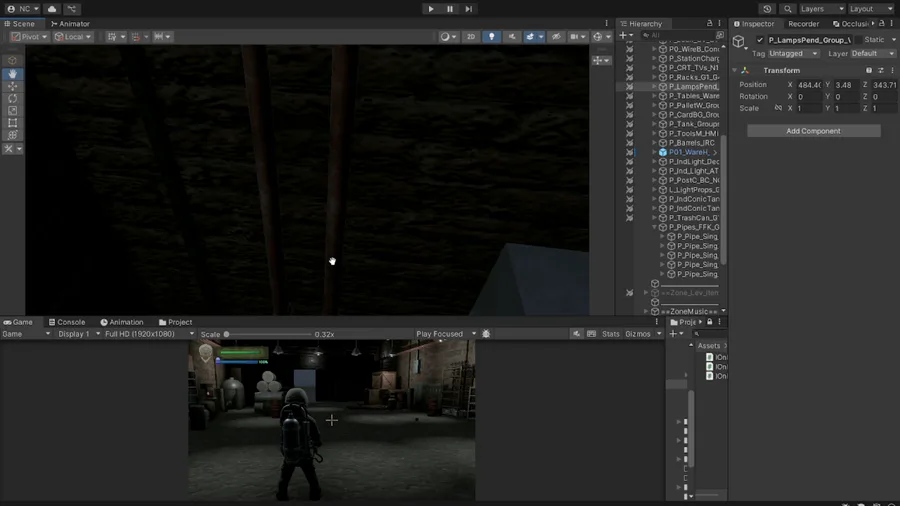The image size is (900, 506).
Task: Click the Add Component button
Action: coord(813,131)
